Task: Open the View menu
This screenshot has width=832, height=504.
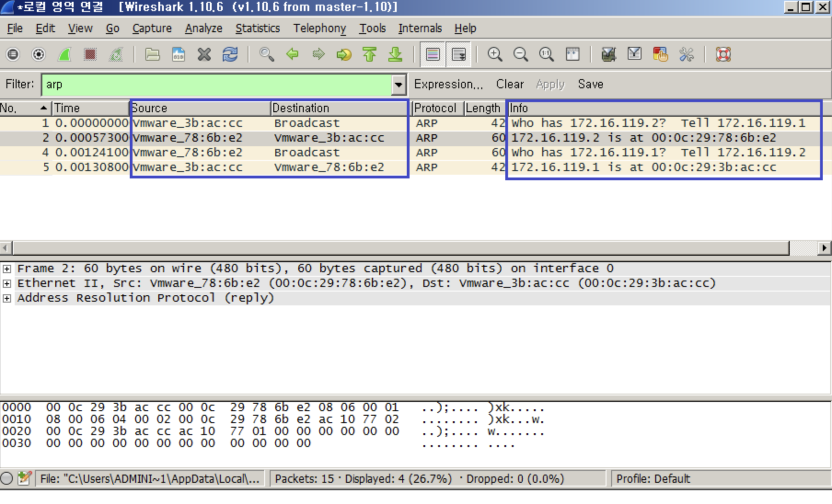Action: click(80, 29)
